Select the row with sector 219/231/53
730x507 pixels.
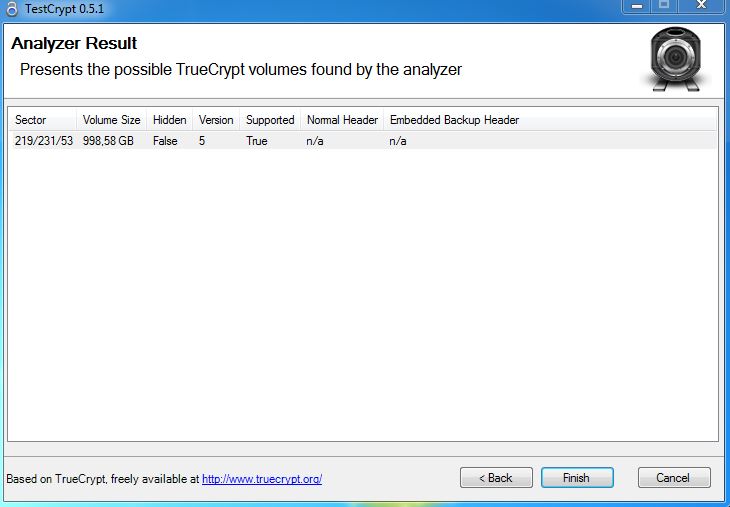[363, 141]
